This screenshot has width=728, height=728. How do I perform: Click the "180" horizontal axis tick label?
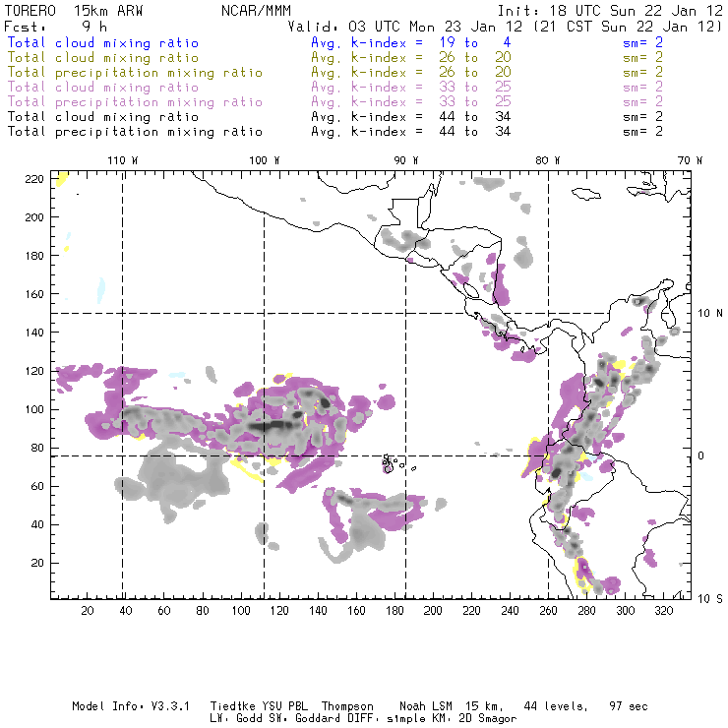pos(394,611)
